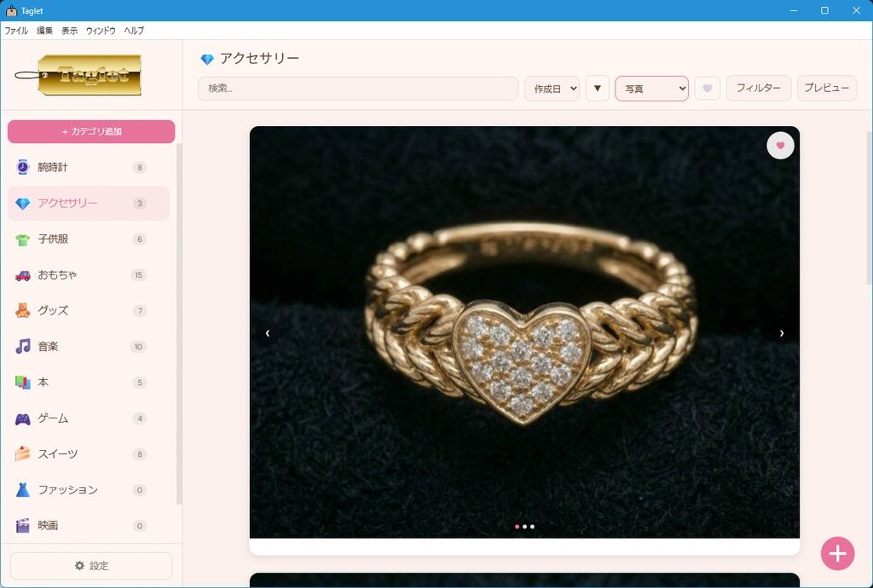Screen dimensions: 873x588
Task: Open the 作成日 sort dropdown
Action: pos(552,88)
